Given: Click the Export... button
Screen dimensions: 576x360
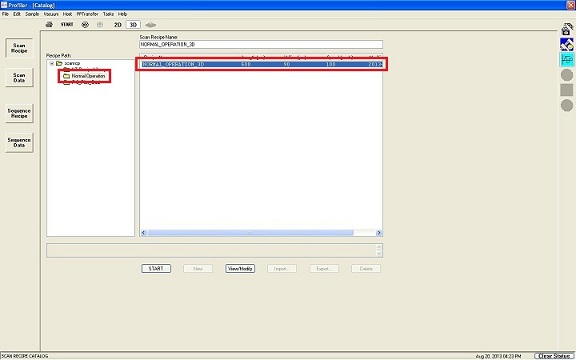Looking at the screenshot, I should tap(324, 269).
